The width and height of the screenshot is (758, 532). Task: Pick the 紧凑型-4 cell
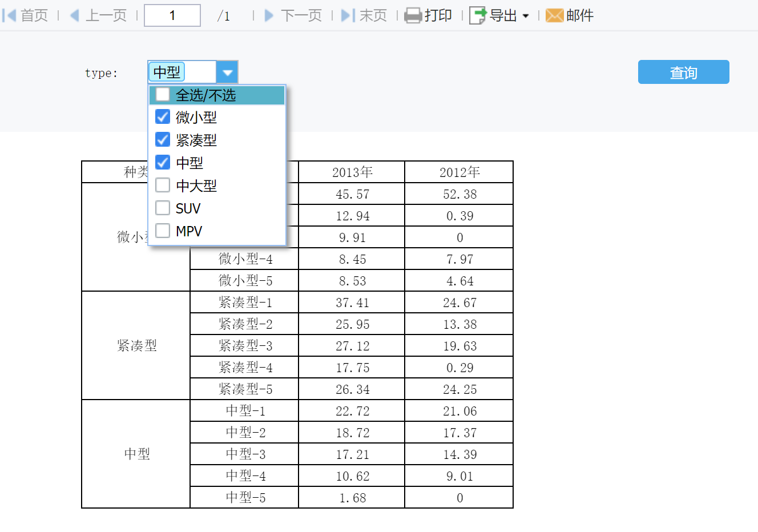point(244,367)
